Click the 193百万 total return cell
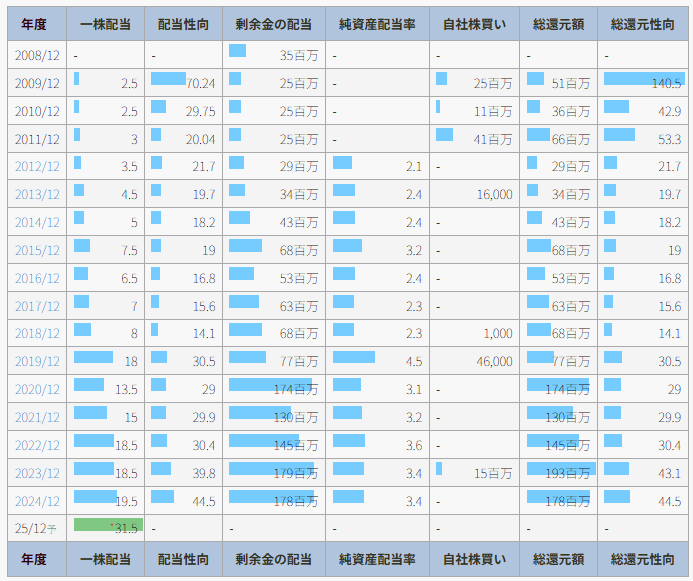The width and height of the screenshot is (693, 581). 559,473
